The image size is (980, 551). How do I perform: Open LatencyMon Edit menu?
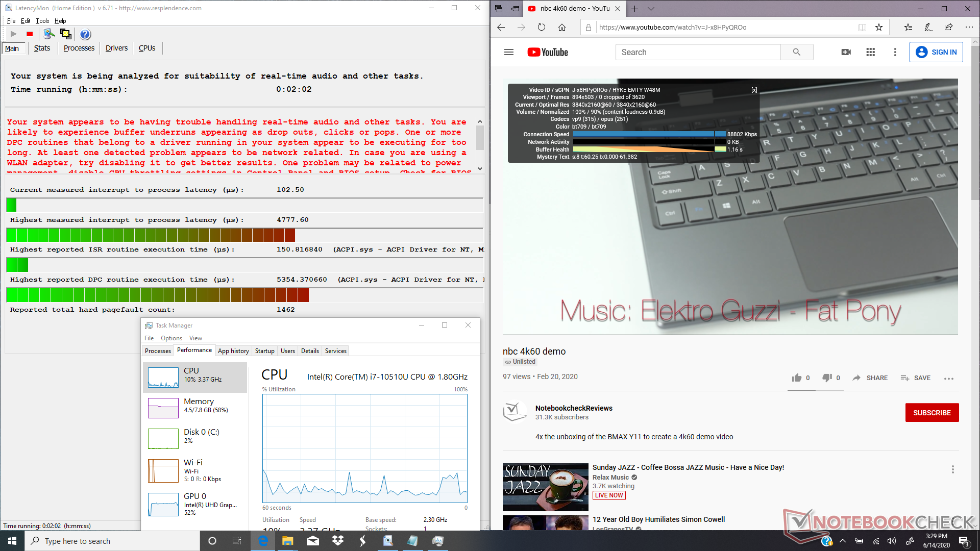tap(26, 21)
